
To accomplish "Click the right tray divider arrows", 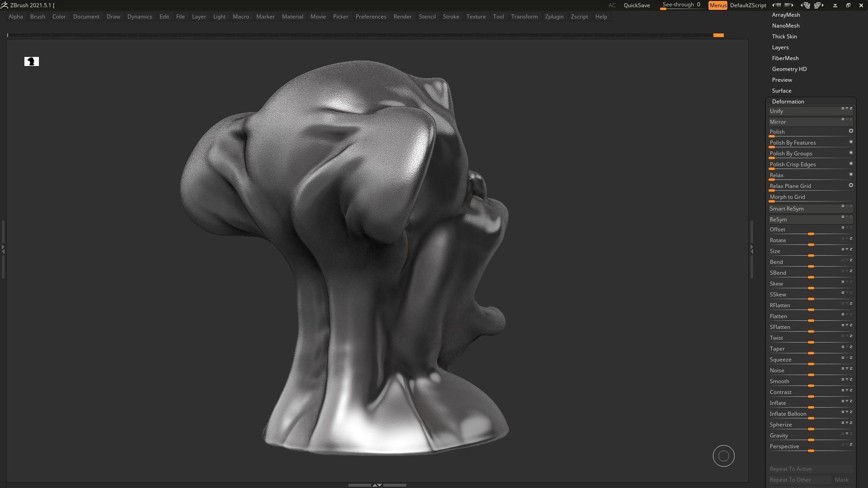I will tap(752, 249).
